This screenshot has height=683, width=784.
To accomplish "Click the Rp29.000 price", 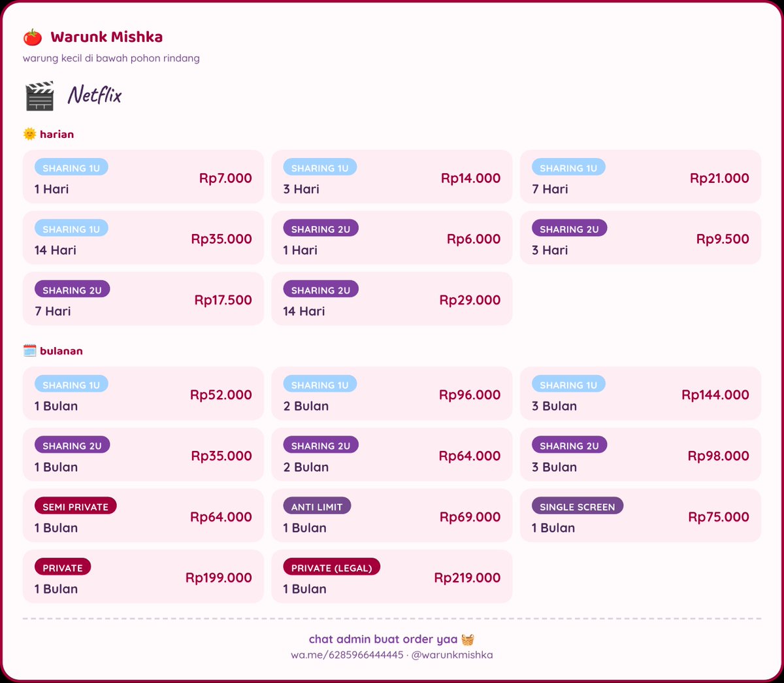I will (470, 300).
